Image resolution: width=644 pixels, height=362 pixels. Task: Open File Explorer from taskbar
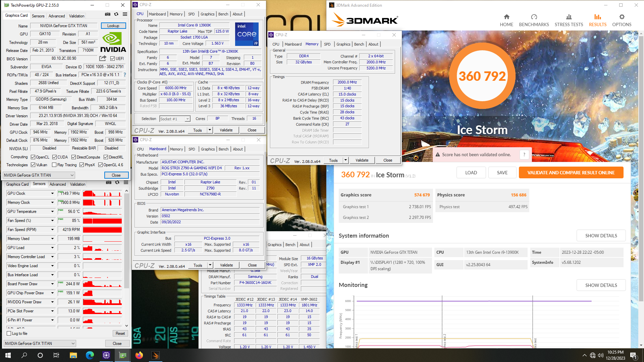(73, 355)
